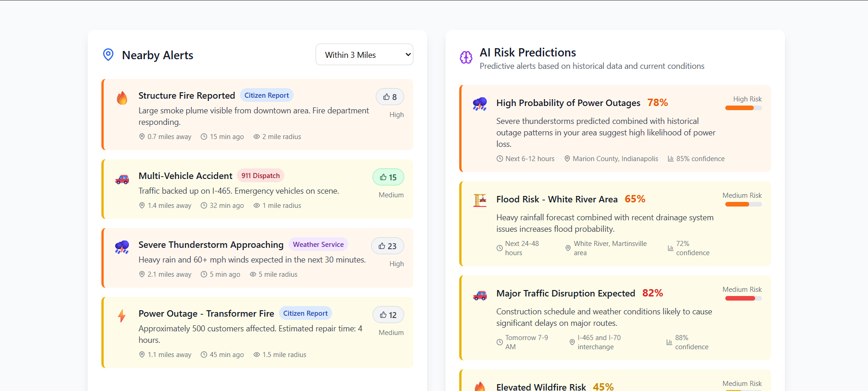Click the clock icon beside 15 min ago
This screenshot has width=868, height=391.
tap(204, 137)
